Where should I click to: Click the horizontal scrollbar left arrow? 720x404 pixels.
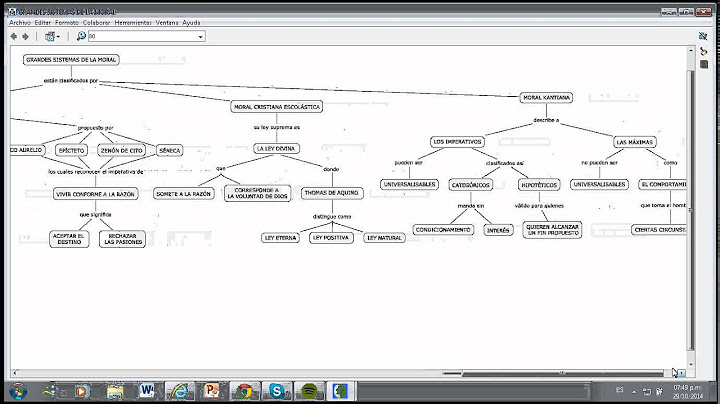(x=15, y=373)
